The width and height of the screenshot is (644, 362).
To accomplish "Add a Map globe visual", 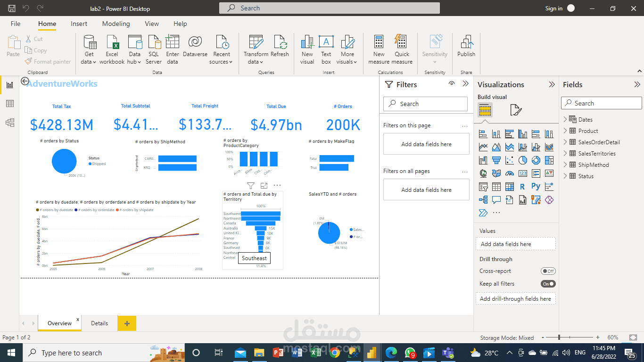I will (483, 173).
